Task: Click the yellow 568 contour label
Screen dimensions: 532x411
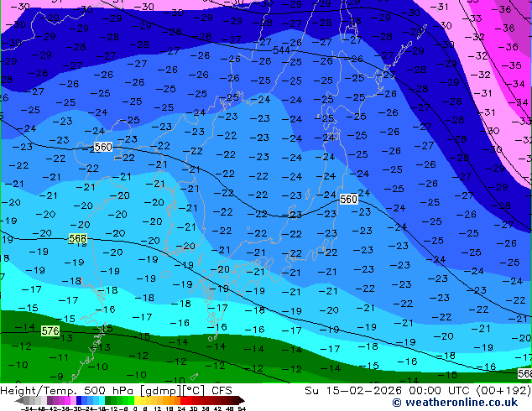Action: 78,238
